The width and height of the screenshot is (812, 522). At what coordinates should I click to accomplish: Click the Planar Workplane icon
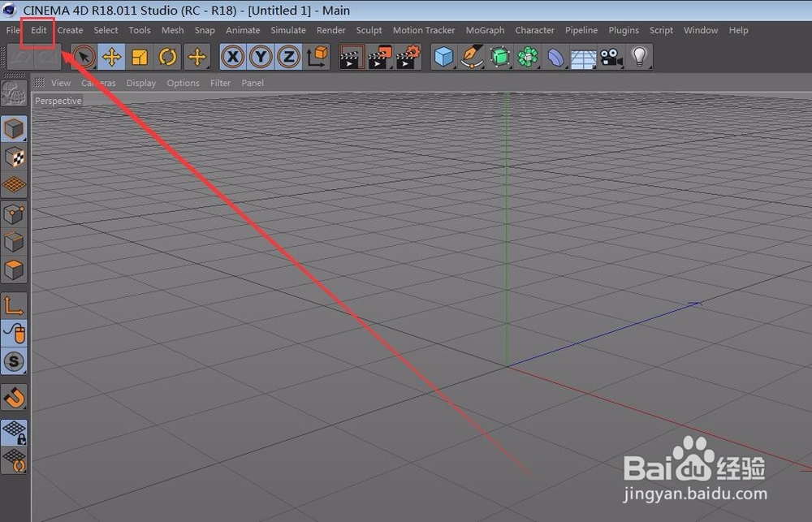click(14, 461)
